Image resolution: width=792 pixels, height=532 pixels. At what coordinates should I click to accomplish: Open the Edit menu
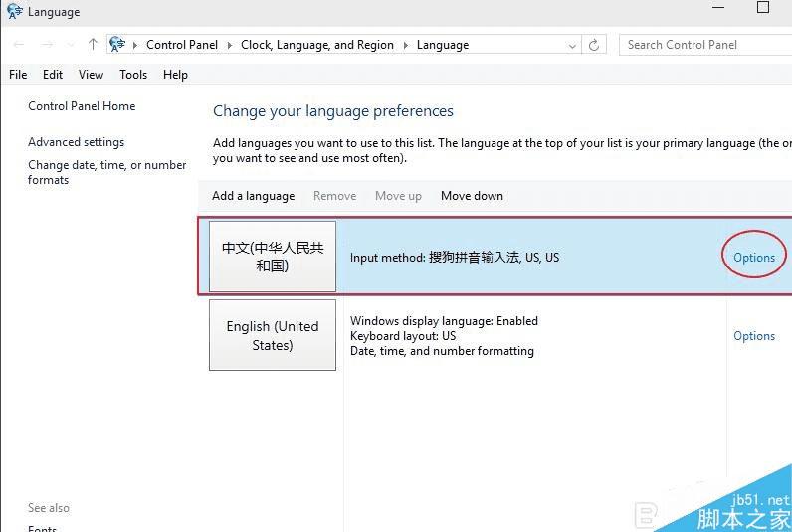[x=53, y=75]
